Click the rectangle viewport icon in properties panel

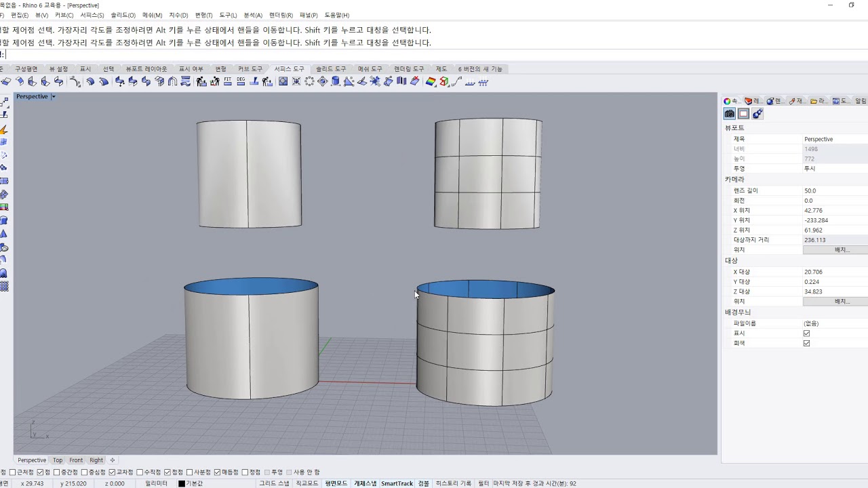tap(743, 114)
